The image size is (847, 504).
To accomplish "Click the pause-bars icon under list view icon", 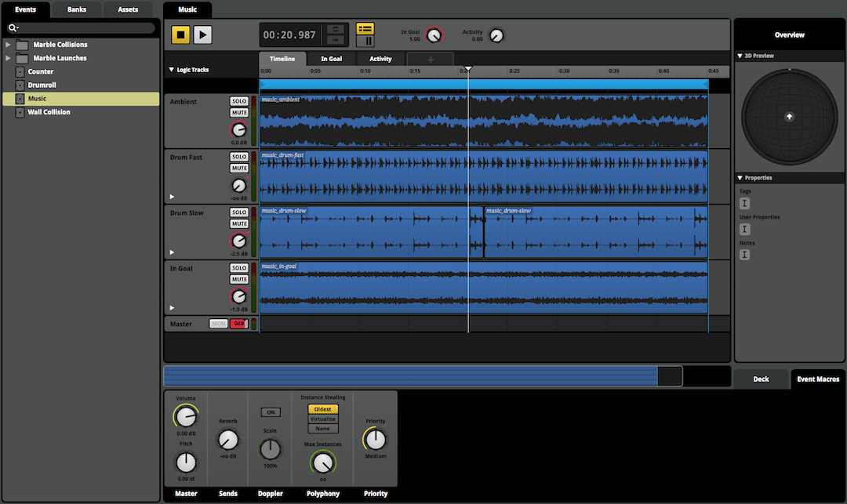I will (365, 41).
